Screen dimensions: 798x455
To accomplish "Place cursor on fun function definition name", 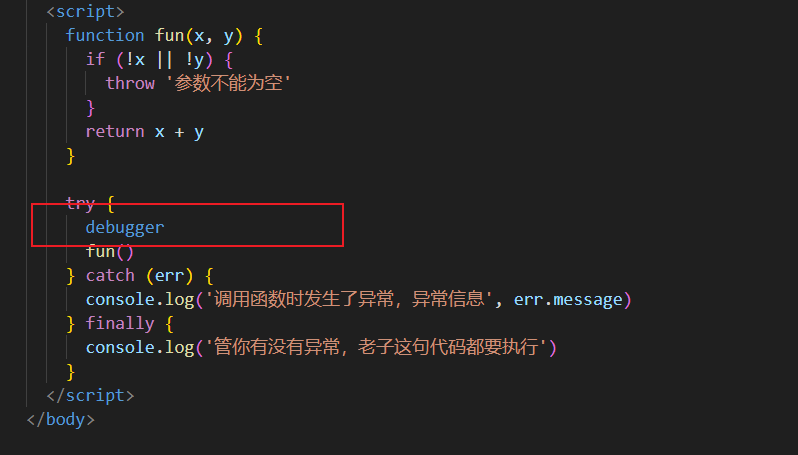I will (169, 35).
